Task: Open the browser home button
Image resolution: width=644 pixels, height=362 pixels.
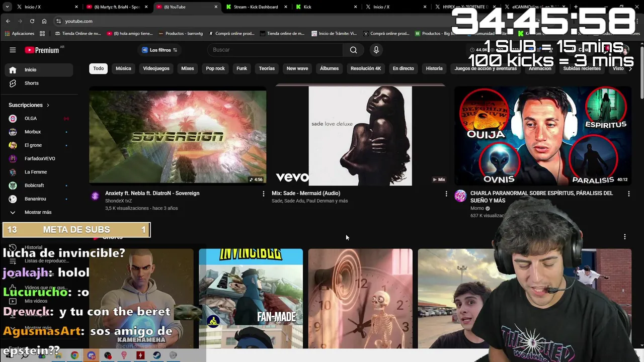Action: point(44,21)
